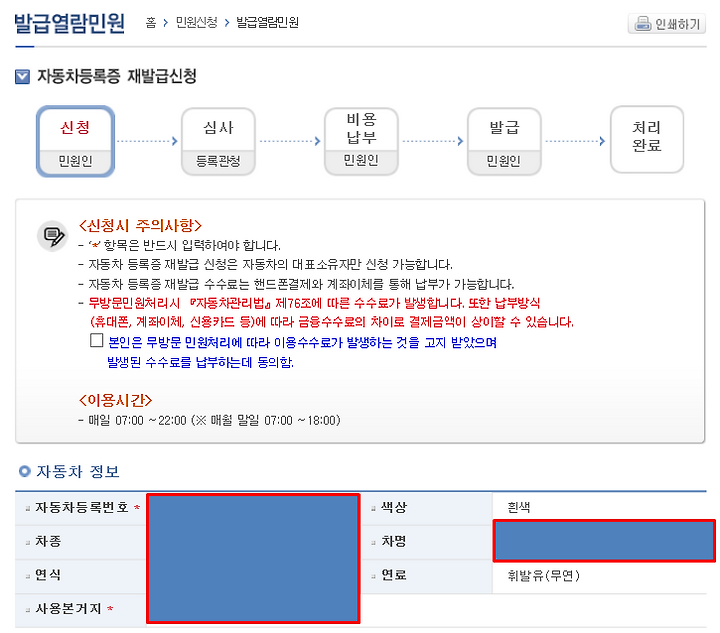The width and height of the screenshot is (720, 633).
Task: Click the 색상 label
Action: pyautogui.click(x=394, y=507)
